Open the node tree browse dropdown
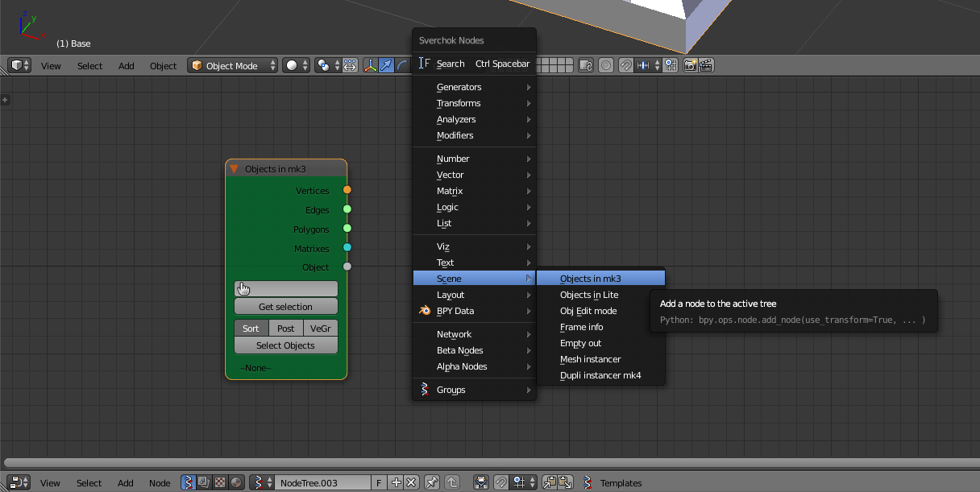980x492 pixels. 261,482
